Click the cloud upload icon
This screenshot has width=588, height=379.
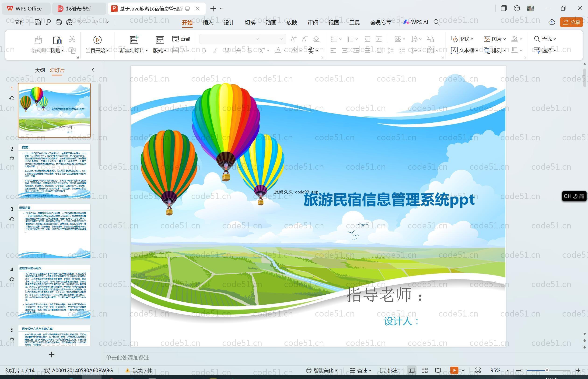pos(552,22)
